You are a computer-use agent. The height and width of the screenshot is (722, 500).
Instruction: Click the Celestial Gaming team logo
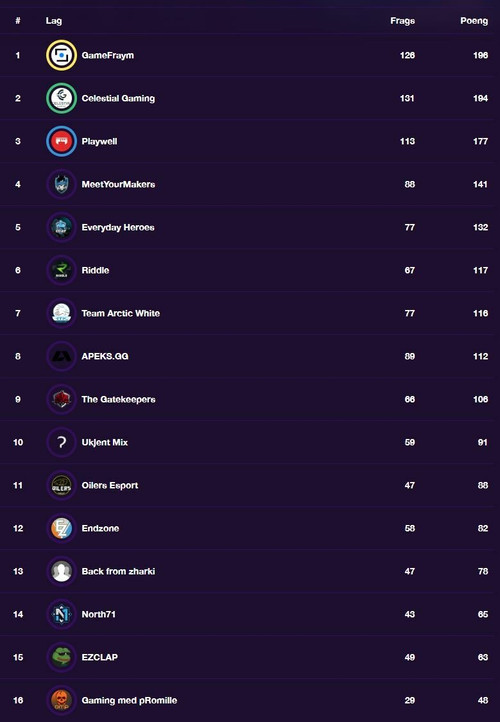(x=61, y=98)
